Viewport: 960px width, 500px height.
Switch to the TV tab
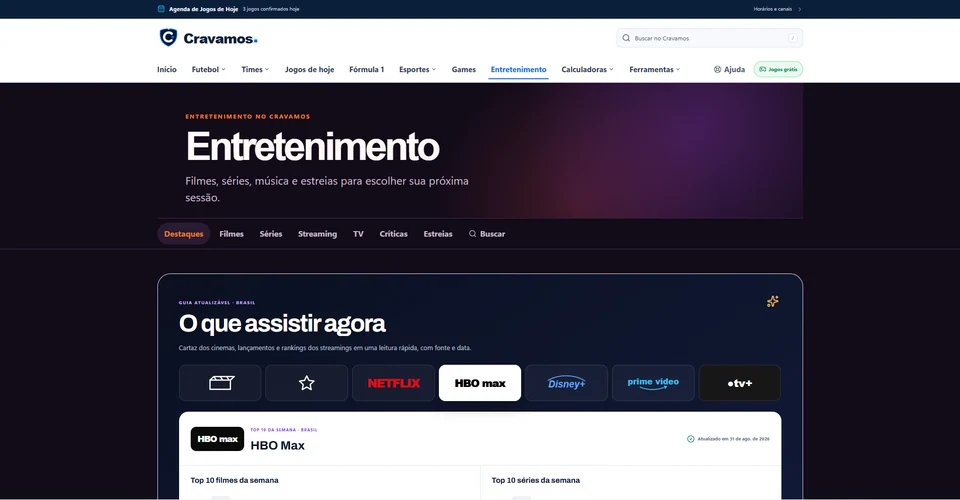pos(358,234)
